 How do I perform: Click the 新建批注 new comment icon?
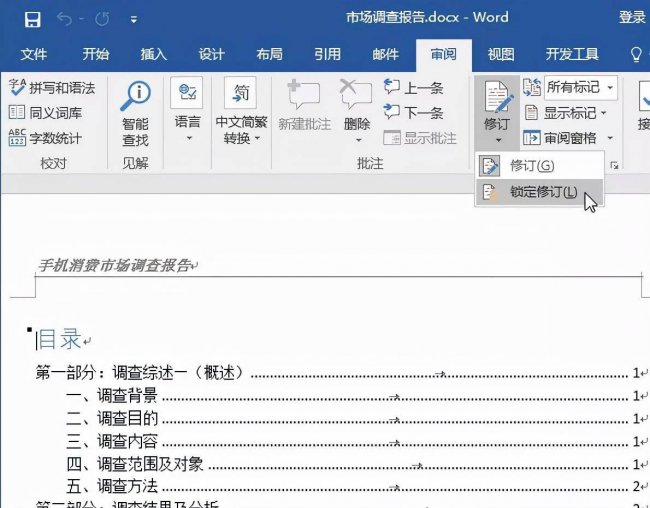pyautogui.click(x=304, y=94)
